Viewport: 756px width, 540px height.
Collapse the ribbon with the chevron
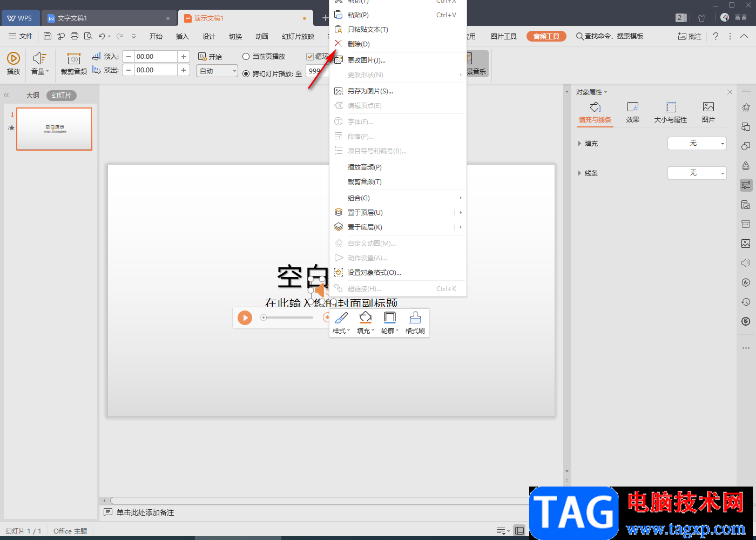pyautogui.click(x=744, y=36)
